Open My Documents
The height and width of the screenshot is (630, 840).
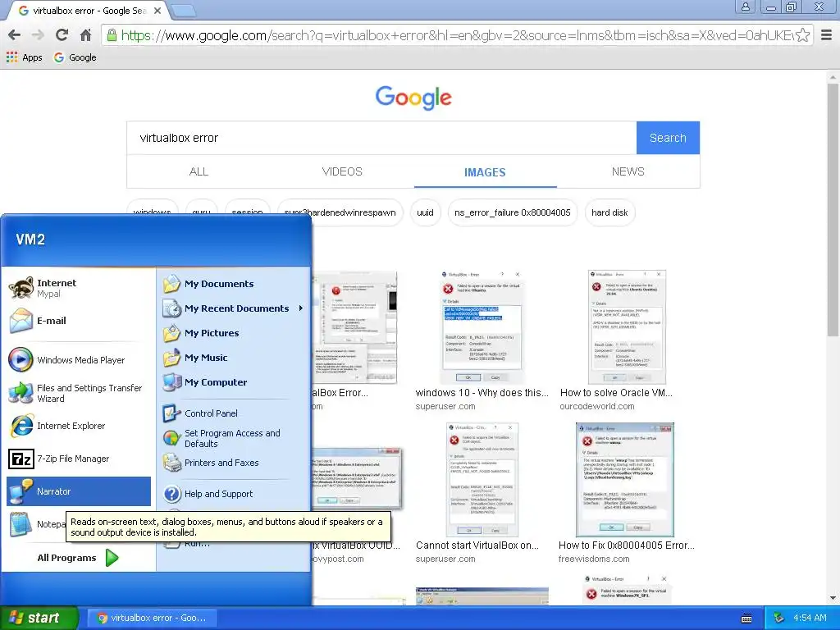point(234,284)
